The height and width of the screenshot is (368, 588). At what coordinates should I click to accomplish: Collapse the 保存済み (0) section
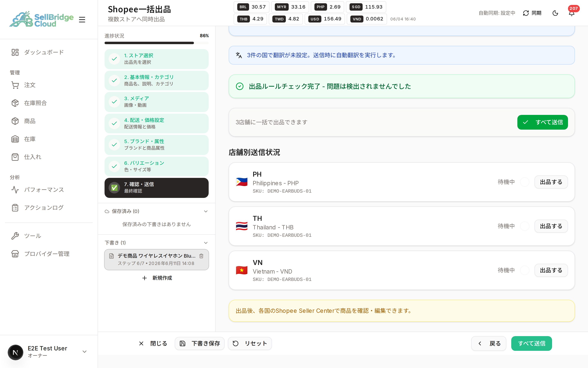pos(156,211)
